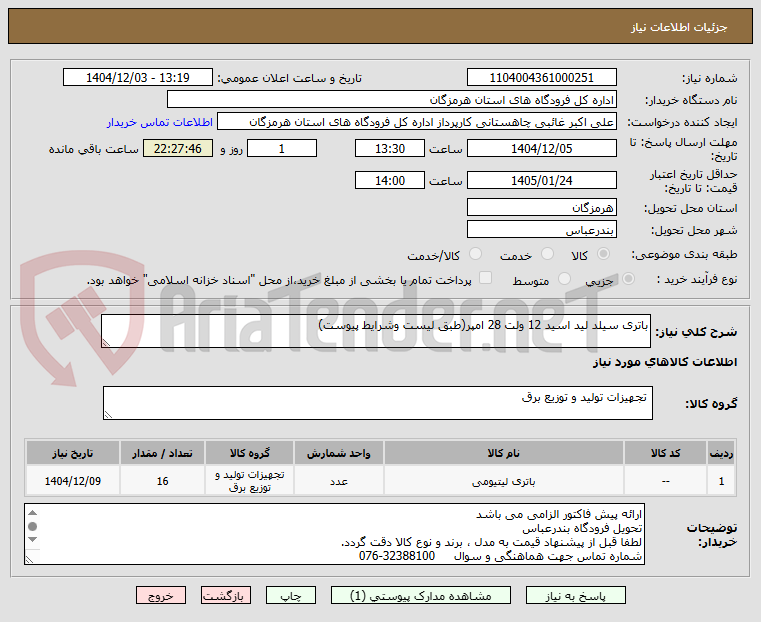
Task: Select the جزیی purchase type radio
Action: (628, 279)
